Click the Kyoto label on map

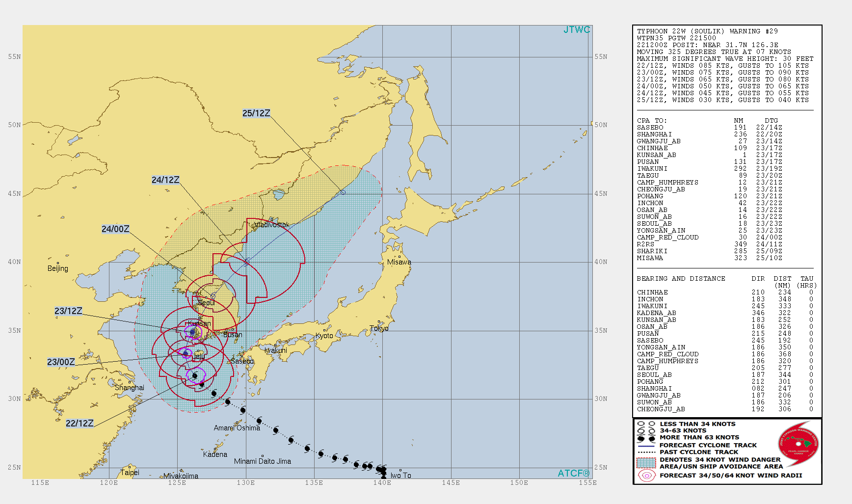tap(324, 336)
